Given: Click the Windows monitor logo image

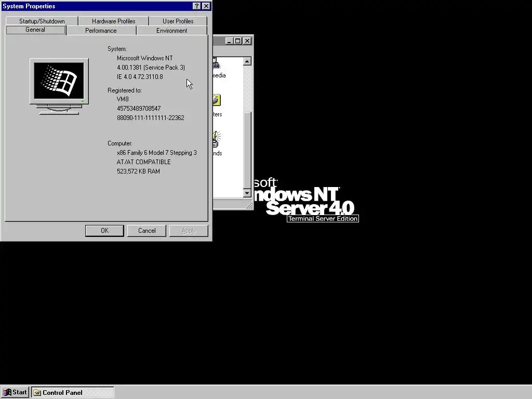Looking at the screenshot, I should click(59, 87).
